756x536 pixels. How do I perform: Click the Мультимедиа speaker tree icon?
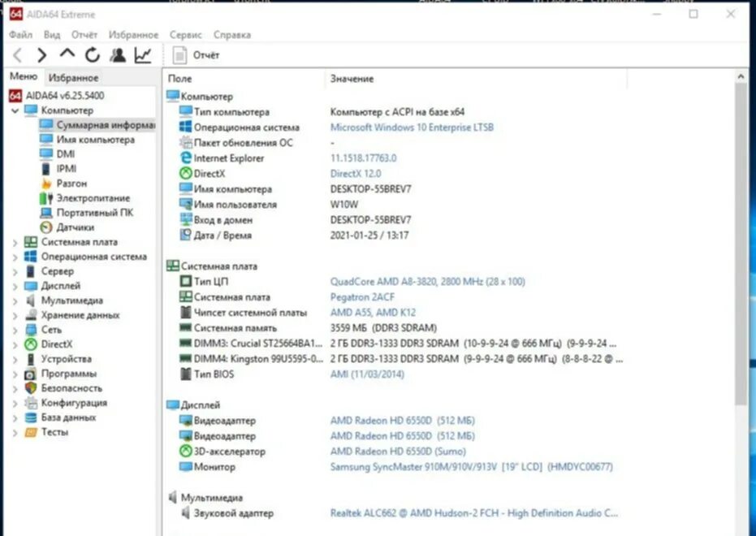click(x=31, y=300)
